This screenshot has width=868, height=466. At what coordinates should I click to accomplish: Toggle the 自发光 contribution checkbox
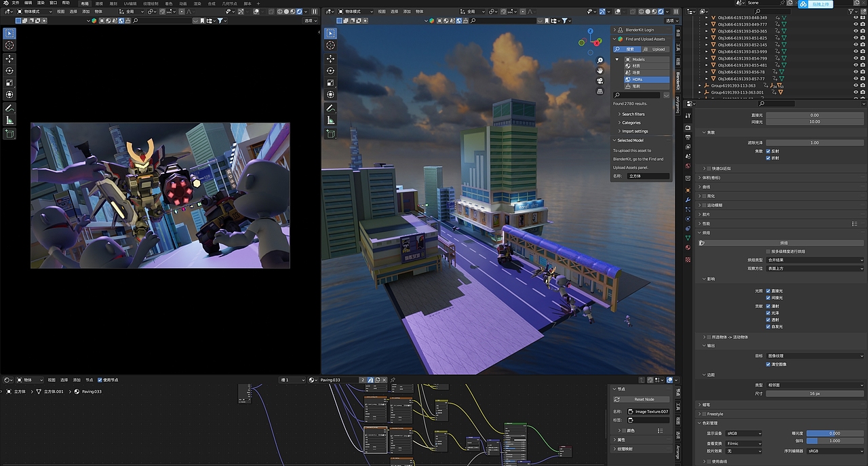pyautogui.click(x=768, y=326)
